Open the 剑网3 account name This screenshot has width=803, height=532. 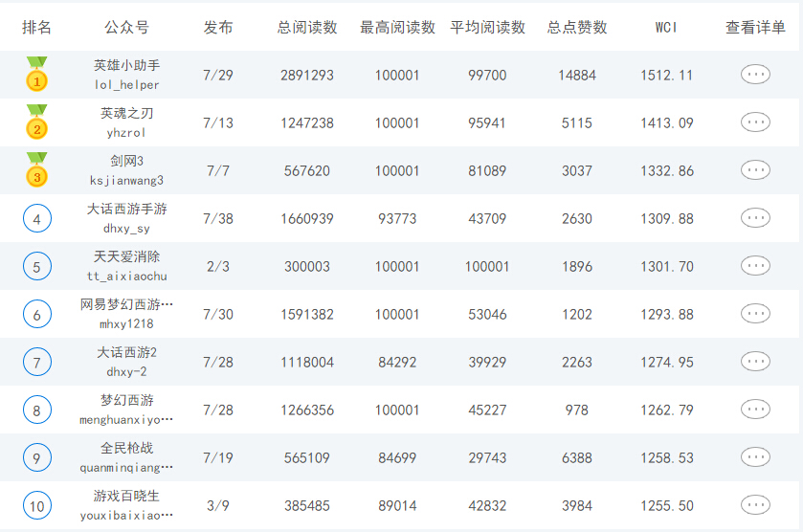pos(126,161)
